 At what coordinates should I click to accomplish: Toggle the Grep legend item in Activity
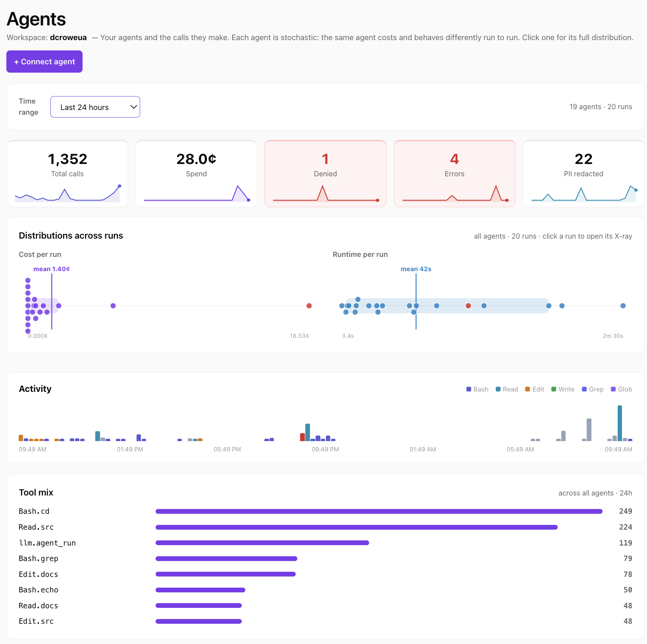(x=593, y=389)
